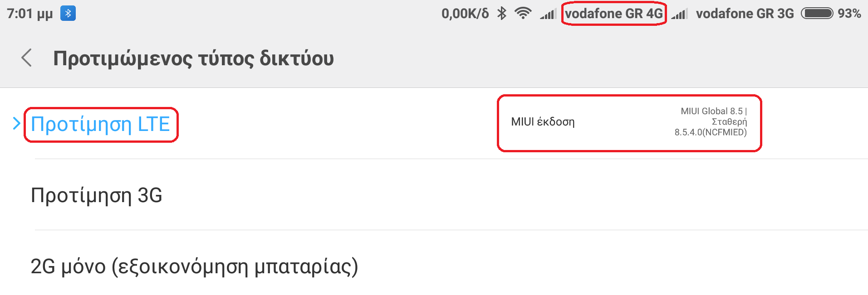Viewport: 868px width, 295px height.
Task: Click the 93% battery percentage
Action: [849, 14]
